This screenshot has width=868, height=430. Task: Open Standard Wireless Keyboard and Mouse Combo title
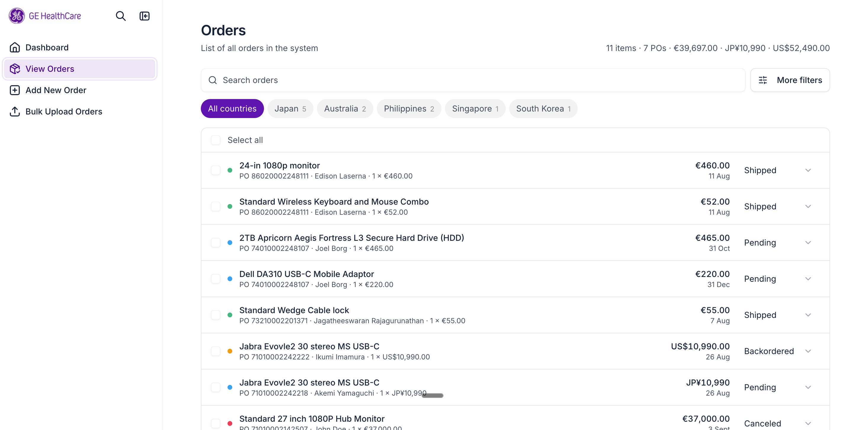(x=334, y=202)
